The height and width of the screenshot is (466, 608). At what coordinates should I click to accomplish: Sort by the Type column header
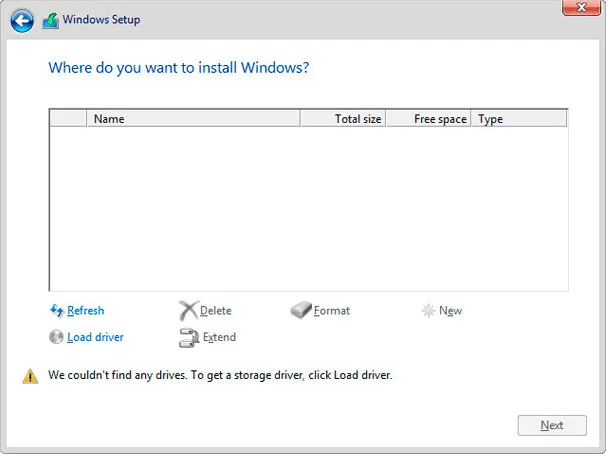[x=519, y=119]
